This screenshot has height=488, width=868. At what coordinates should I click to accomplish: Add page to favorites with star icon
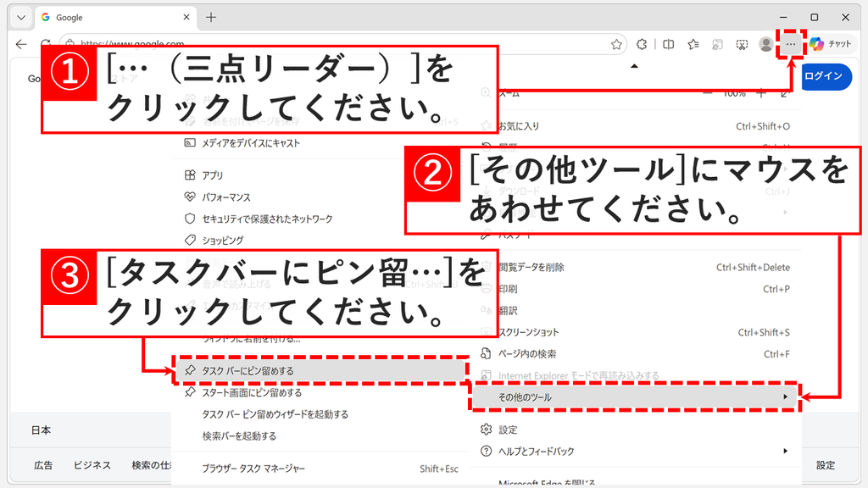pos(616,44)
